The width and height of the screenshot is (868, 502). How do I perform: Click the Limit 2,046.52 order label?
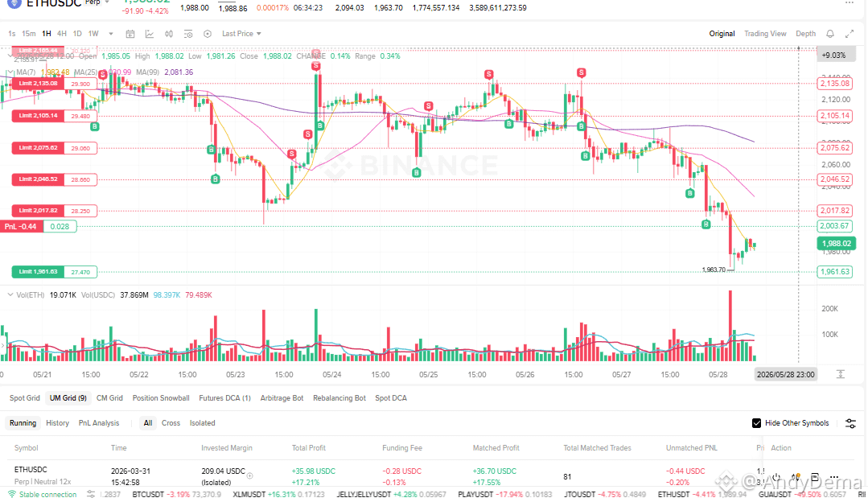click(38, 179)
